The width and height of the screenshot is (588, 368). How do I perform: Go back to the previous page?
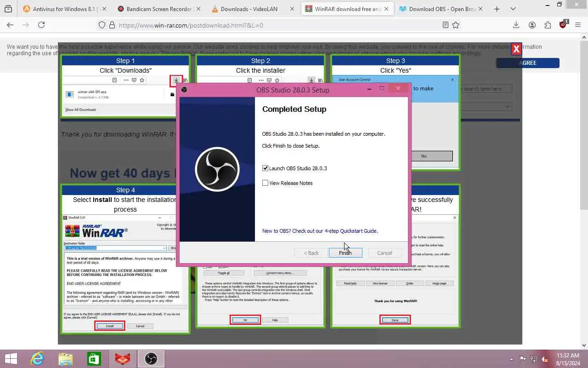click(x=10, y=25)
